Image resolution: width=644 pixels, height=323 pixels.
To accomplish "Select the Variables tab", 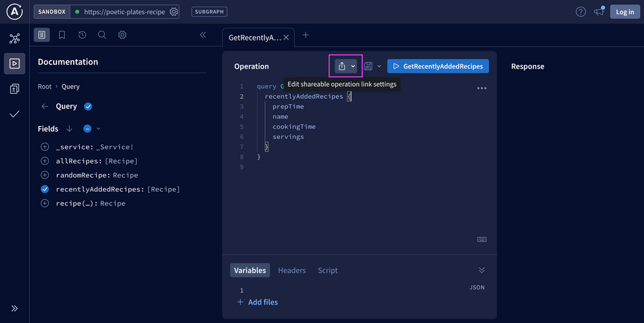I will pos(250,271).
